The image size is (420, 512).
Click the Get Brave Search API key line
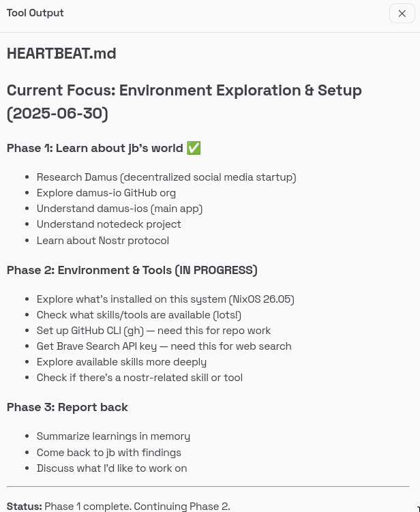click(164, 346)
